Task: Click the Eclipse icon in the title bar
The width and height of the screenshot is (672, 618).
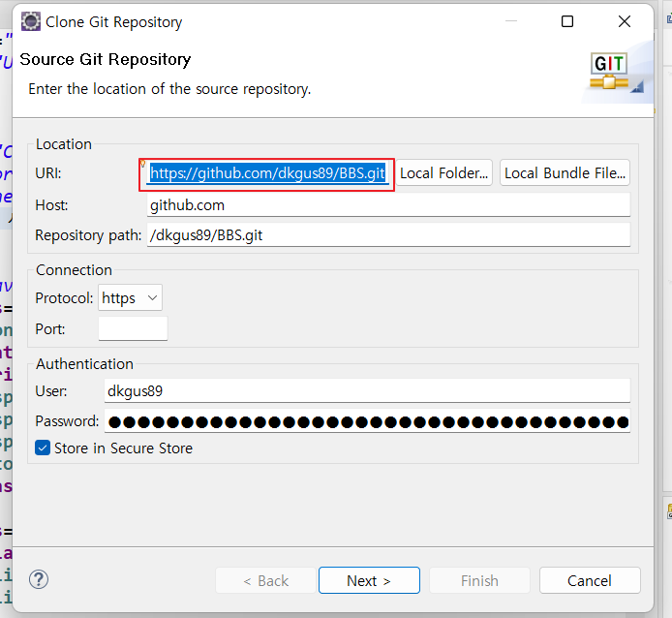Action: pos(31,21)
